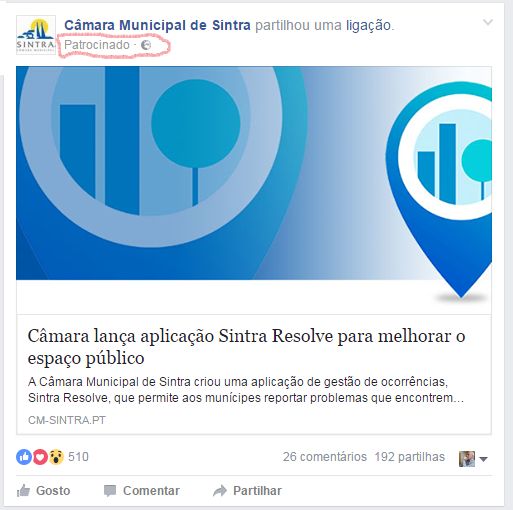Click the Patrocinado sponsored label

[x=97, y=45]
